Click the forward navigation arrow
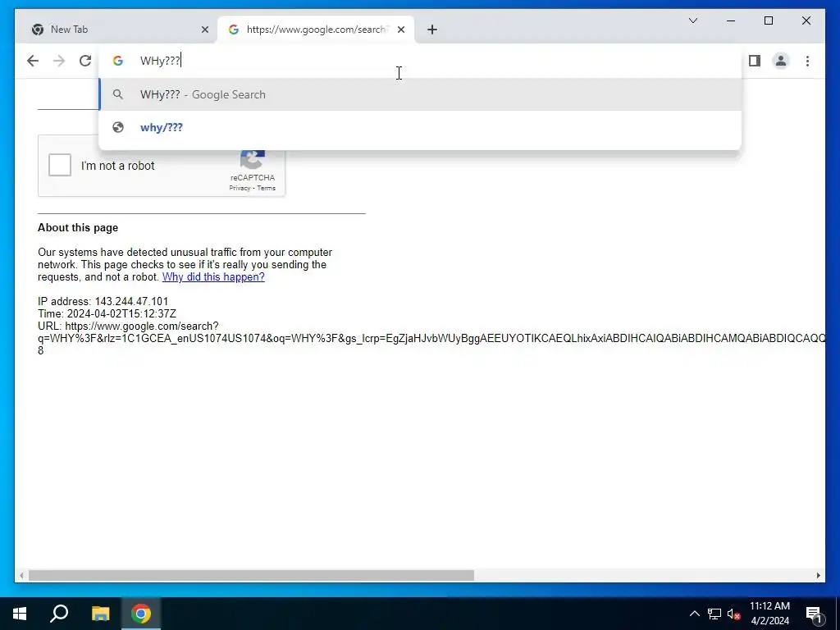The image size is (840, 630). (x=59, y=61)
